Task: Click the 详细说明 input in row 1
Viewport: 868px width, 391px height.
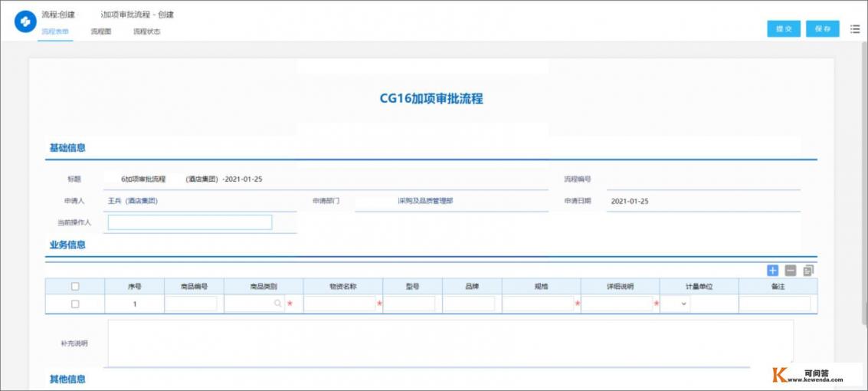Action: [617, 304]
